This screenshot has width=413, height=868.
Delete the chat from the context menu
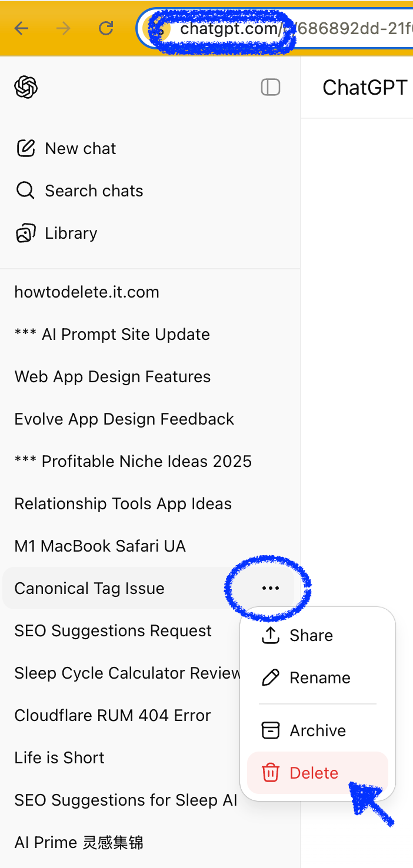coord(318,773)
